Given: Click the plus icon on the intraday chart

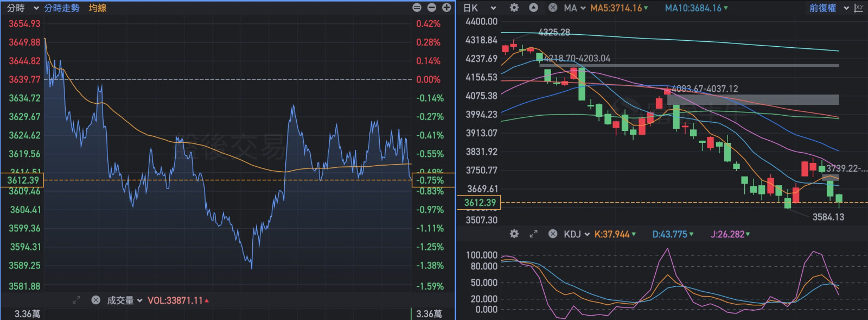Looking at the screenshot, I should [446, 8].
